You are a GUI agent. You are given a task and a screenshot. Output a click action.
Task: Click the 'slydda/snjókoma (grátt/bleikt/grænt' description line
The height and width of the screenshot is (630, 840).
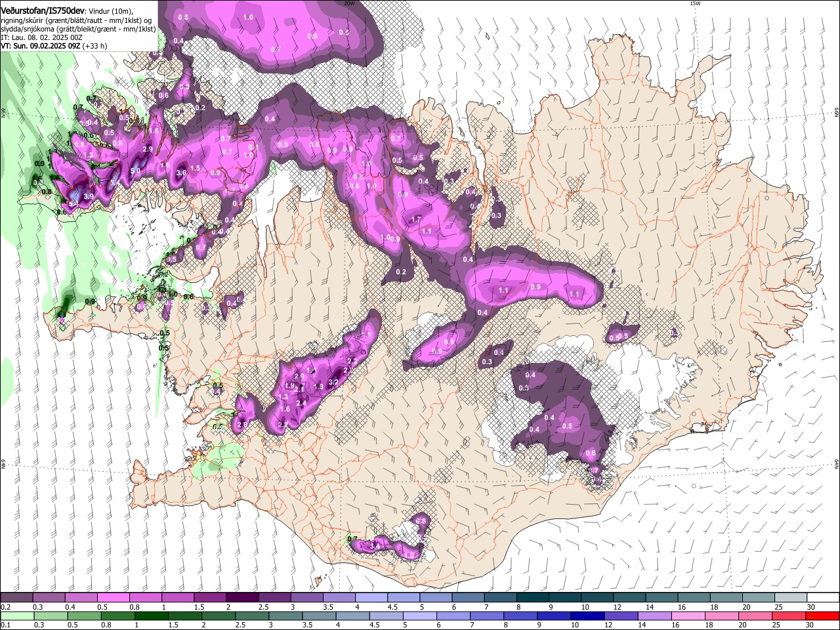[x=78, y=29]
